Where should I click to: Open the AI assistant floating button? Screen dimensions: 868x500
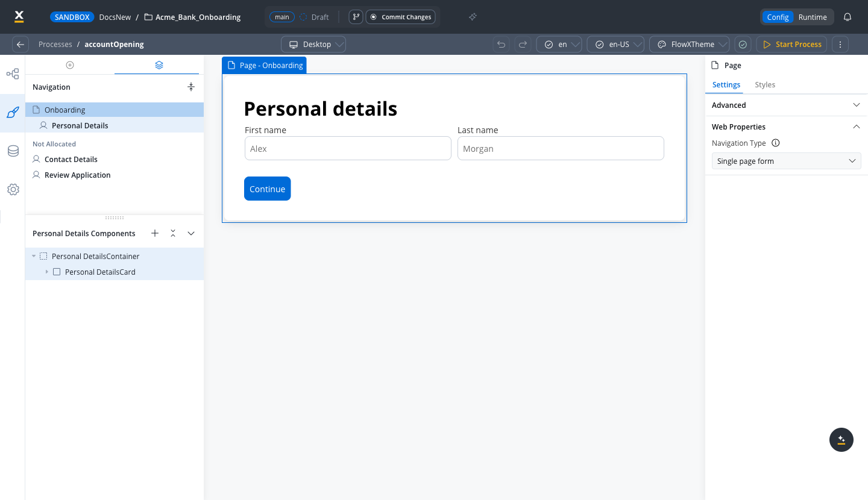[x=841, y=440]
